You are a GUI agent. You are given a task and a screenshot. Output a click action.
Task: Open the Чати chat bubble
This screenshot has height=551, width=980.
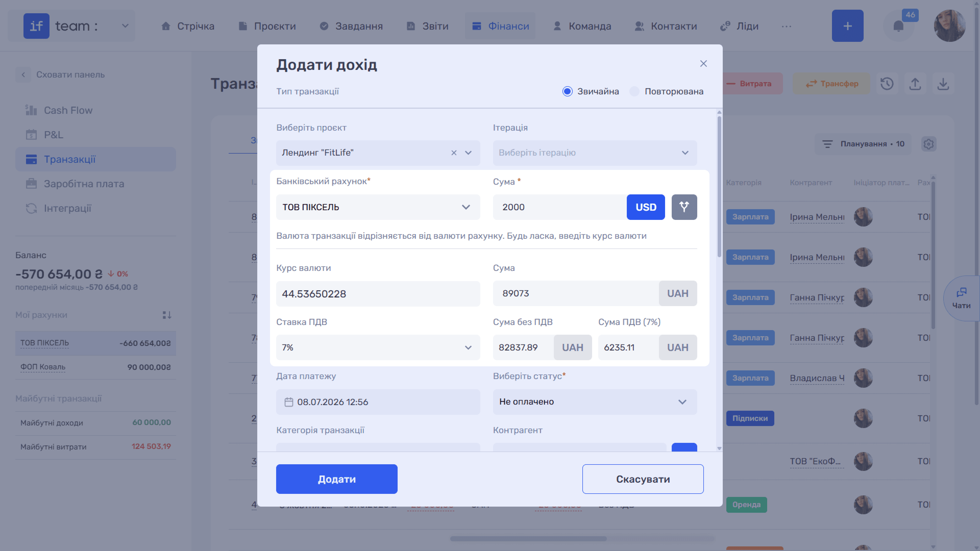tap(961, 298)
